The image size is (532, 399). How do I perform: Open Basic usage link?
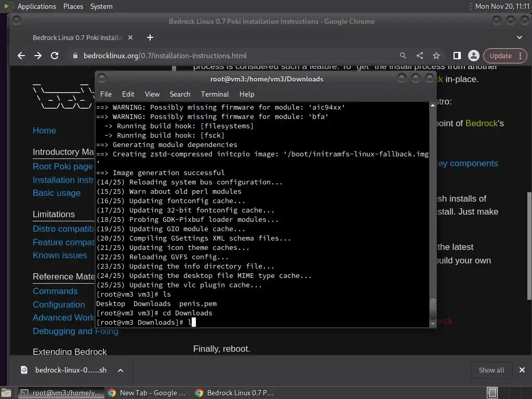[56, 193]
